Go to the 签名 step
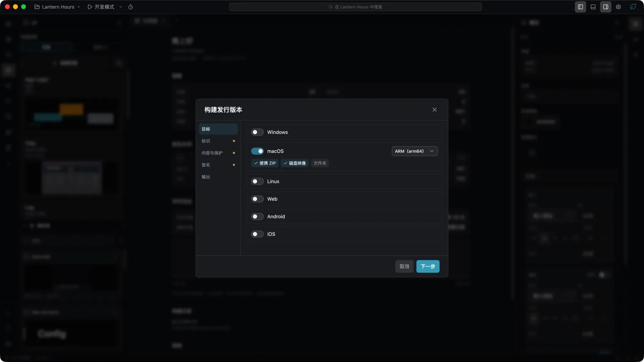 pyautogui.click(x=218, y=165)
